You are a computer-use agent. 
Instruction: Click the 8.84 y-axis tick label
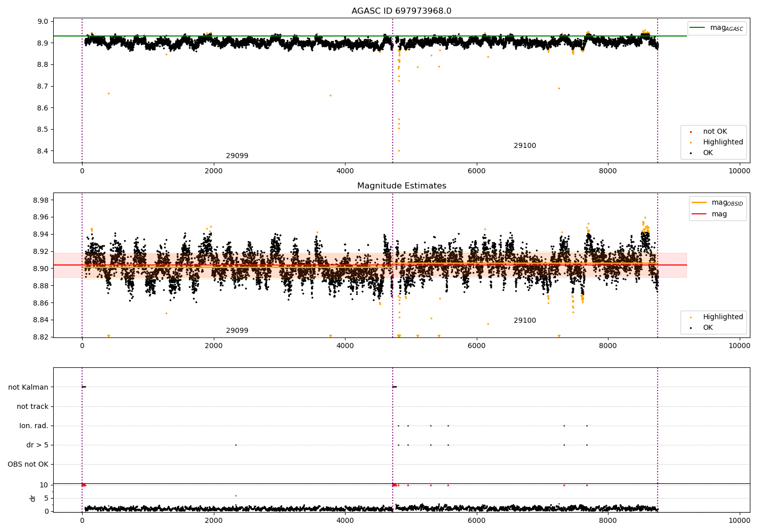point(42,320)
